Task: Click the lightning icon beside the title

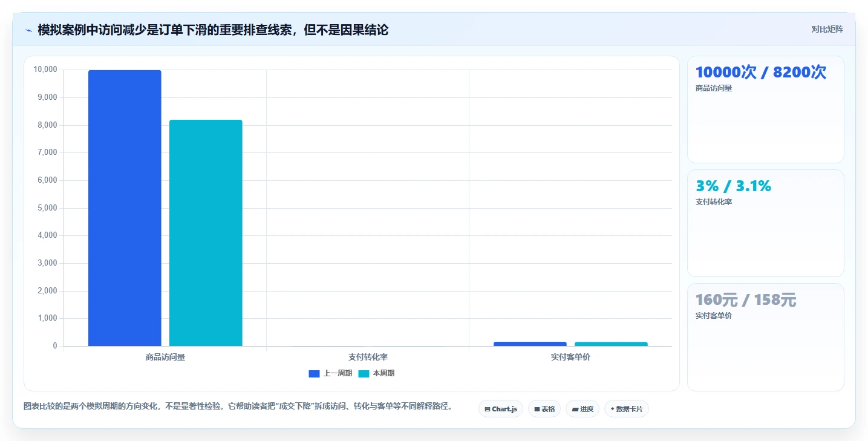Action: pos(28,30)
